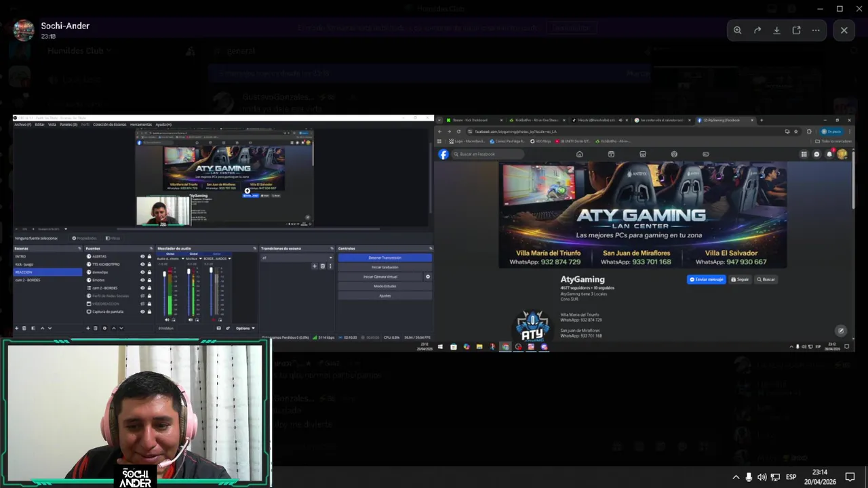Viewport: 868px width, 488px height.
Task: Close the image viewer with the X button
Action: pos(844,30)
